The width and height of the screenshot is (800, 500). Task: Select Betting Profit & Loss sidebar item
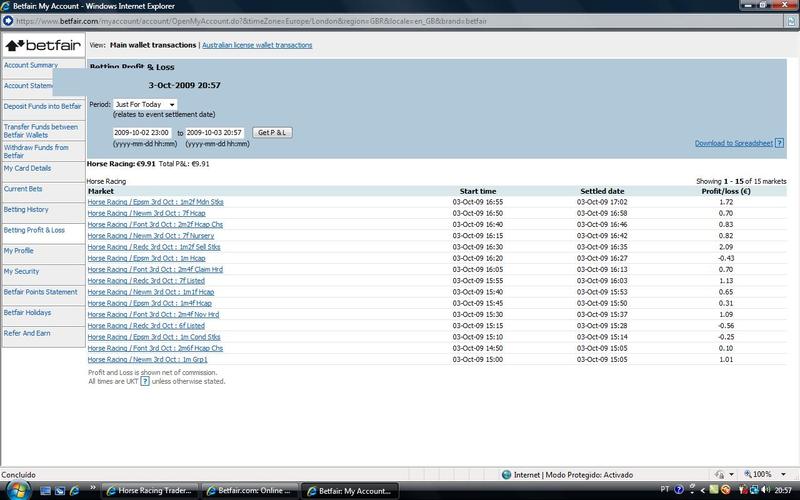coord(34,230)
